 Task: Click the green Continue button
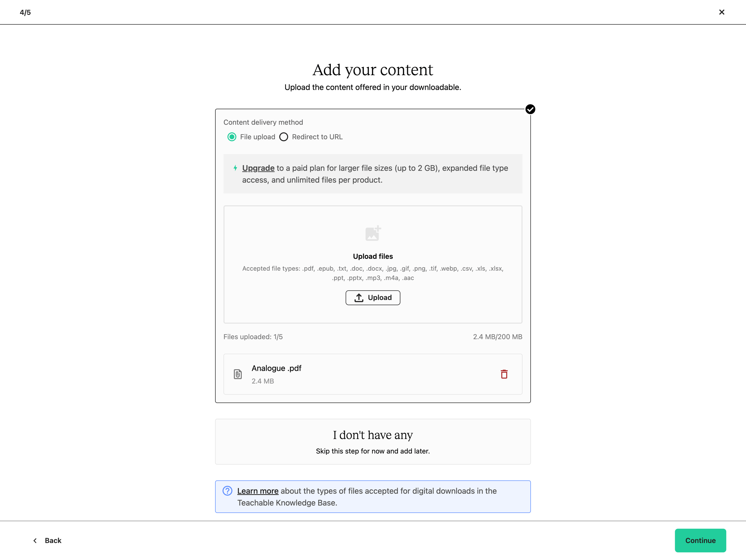point(700,540)
